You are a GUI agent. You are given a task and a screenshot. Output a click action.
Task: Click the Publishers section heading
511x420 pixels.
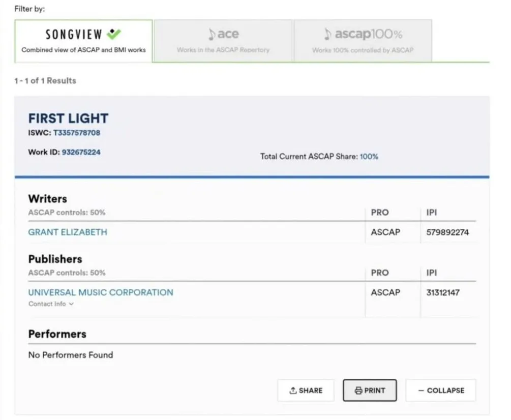[55, 259]
